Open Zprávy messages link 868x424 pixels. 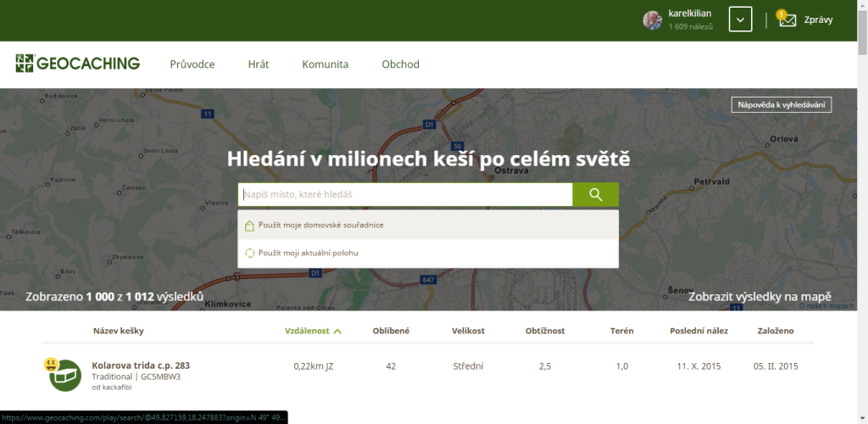(818, 20)
